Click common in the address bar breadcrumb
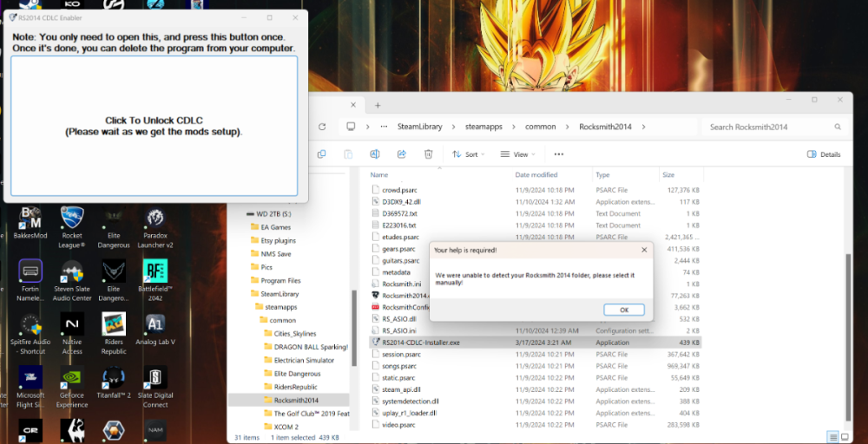The width and height of the screenshot is (868, 444). pos(540,127)
